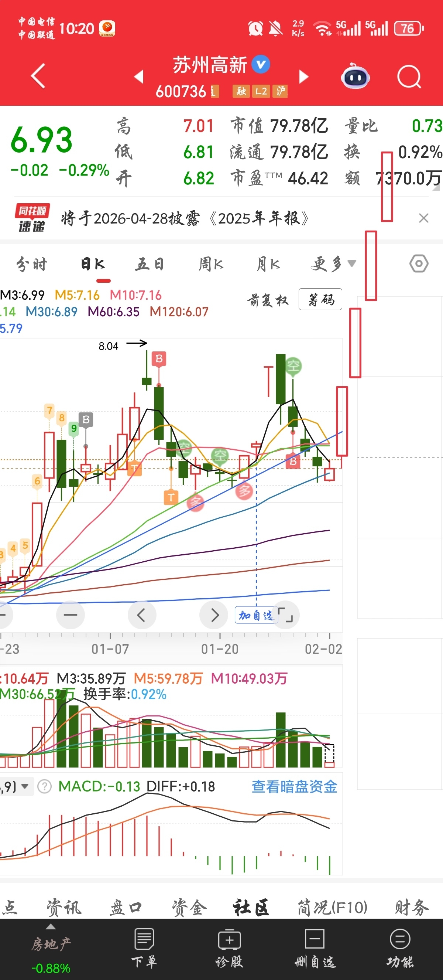Zoom out chart with minus button

click(x=70, y=615)
